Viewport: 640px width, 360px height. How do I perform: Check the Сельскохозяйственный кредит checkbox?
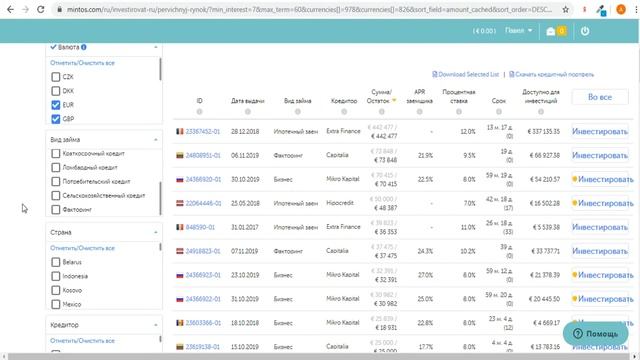[x=56, y=196]
